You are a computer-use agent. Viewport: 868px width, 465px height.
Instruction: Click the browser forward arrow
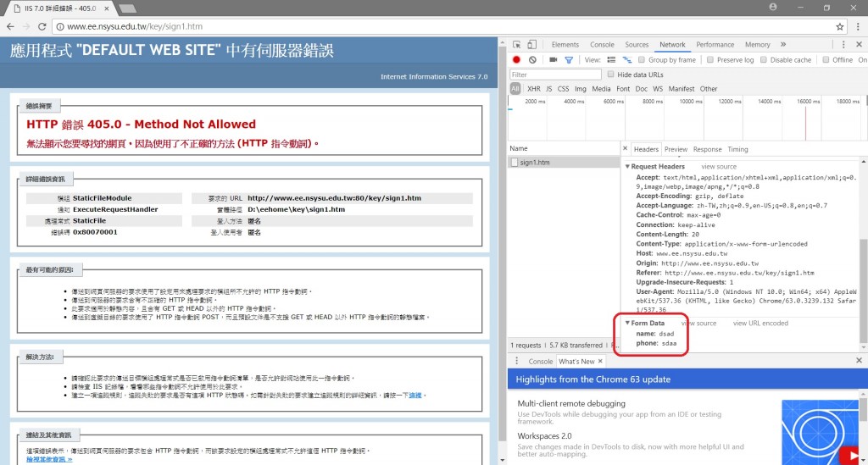[26, 26]
